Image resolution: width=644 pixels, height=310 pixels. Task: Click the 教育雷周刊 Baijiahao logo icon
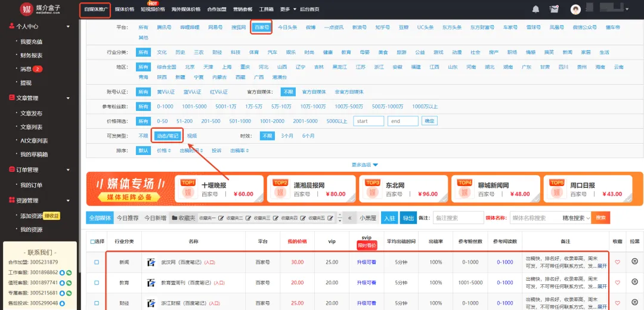tap(151, 283)
